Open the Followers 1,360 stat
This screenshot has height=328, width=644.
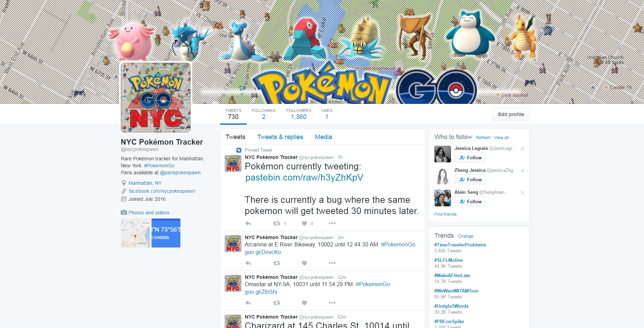click(298, 114)
